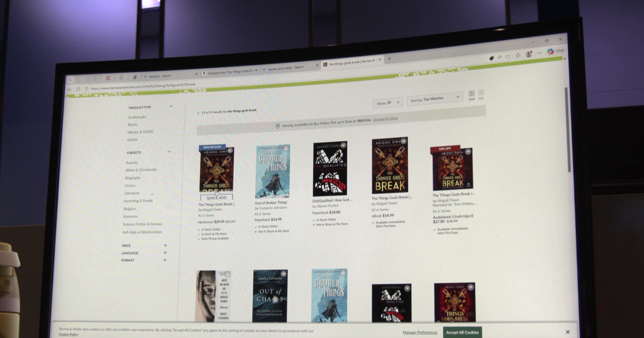
Task: Expand the Language filter
Action: 165,253
